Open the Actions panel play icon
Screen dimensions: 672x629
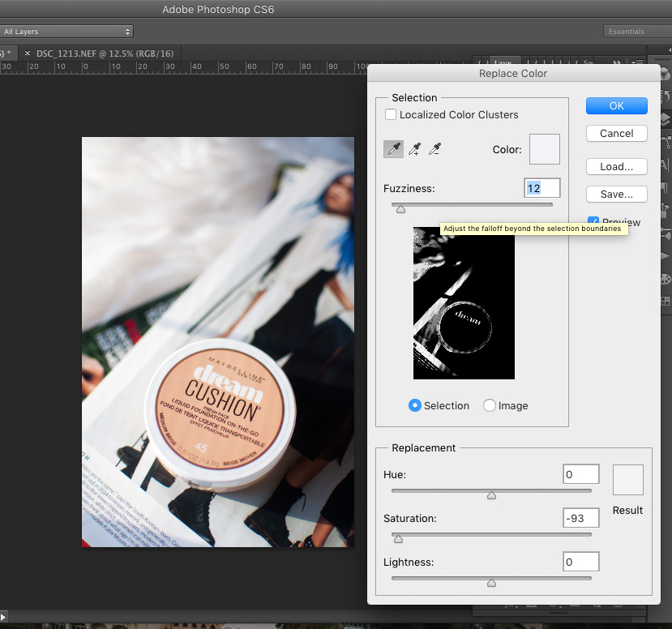click(666, 256)
